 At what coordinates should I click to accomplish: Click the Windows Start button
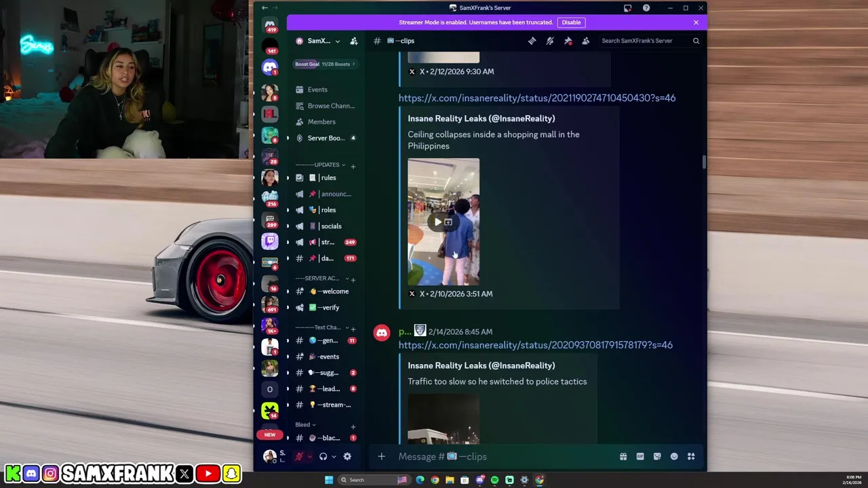pos(329,480)
